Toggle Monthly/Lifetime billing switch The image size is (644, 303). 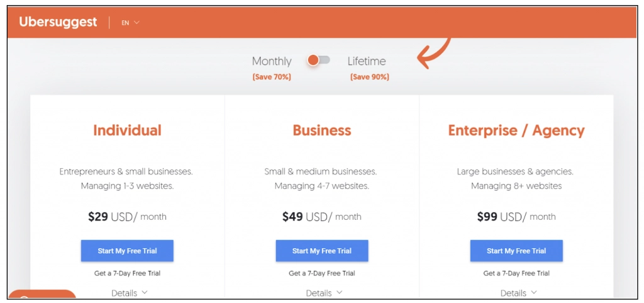(319, 60)
